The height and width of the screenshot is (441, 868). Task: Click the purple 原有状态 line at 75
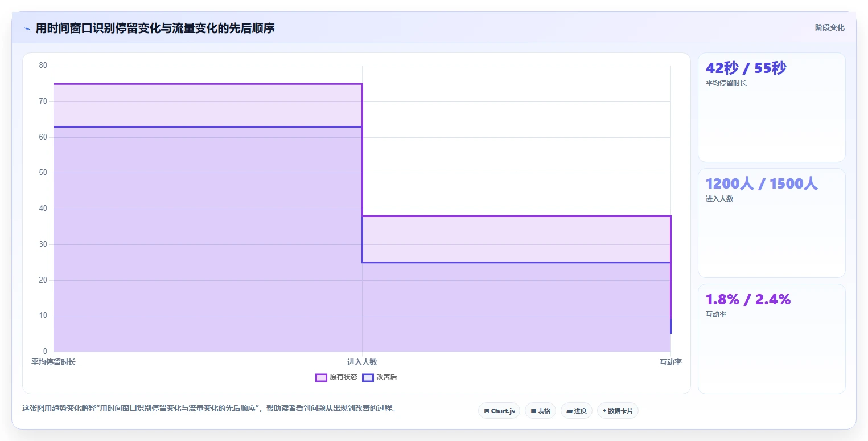point(208,84)
